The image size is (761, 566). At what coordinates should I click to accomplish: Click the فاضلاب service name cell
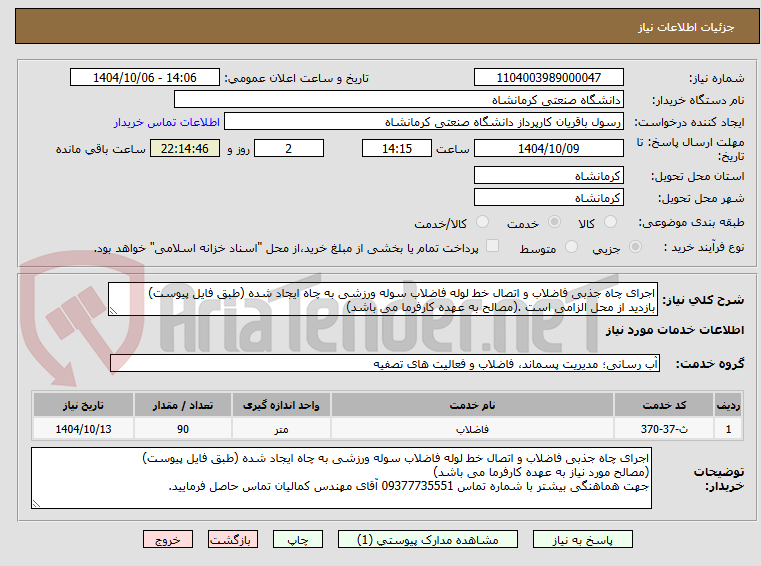tap(472, 429)
